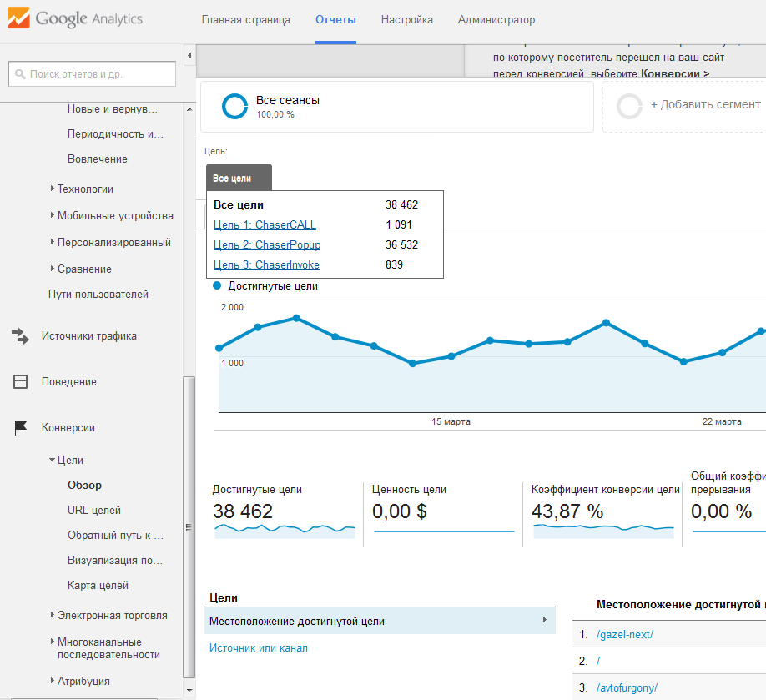Expand the Технологии section
Screen dimensions: 766x700
point(53,188)
